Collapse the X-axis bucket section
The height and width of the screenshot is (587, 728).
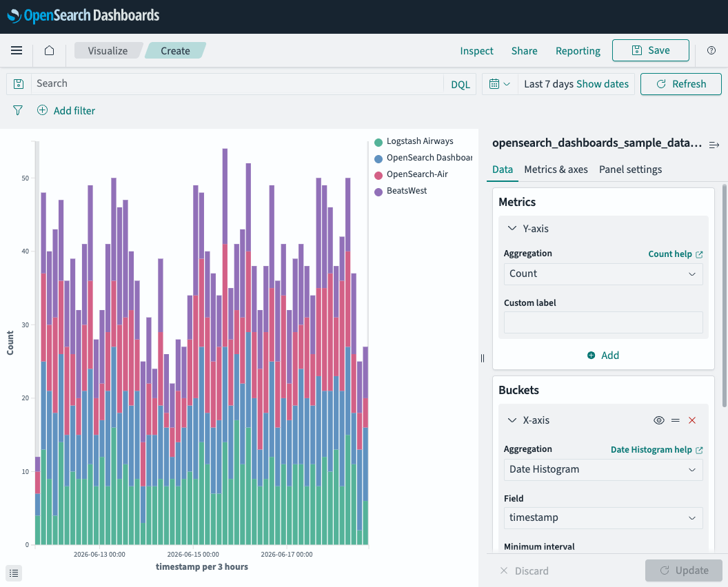point(512,420)
